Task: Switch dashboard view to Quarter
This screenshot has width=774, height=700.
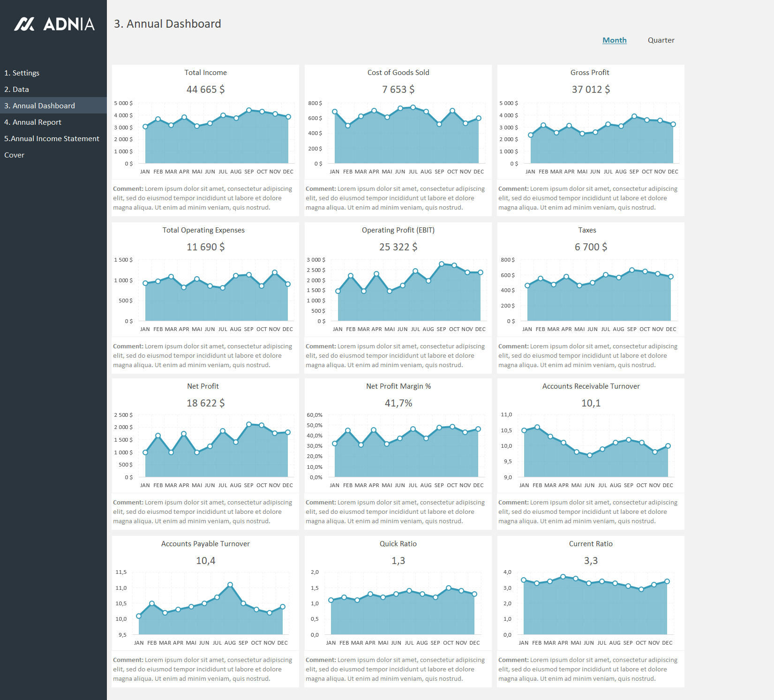Action: (x=661, y=40)
